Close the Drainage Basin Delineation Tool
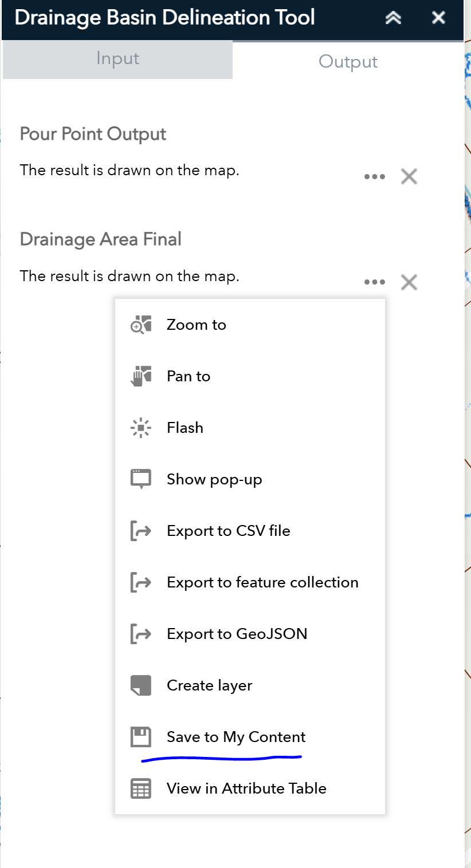The image size is (471, 868). pyautogui.click(x=438, y=18)
